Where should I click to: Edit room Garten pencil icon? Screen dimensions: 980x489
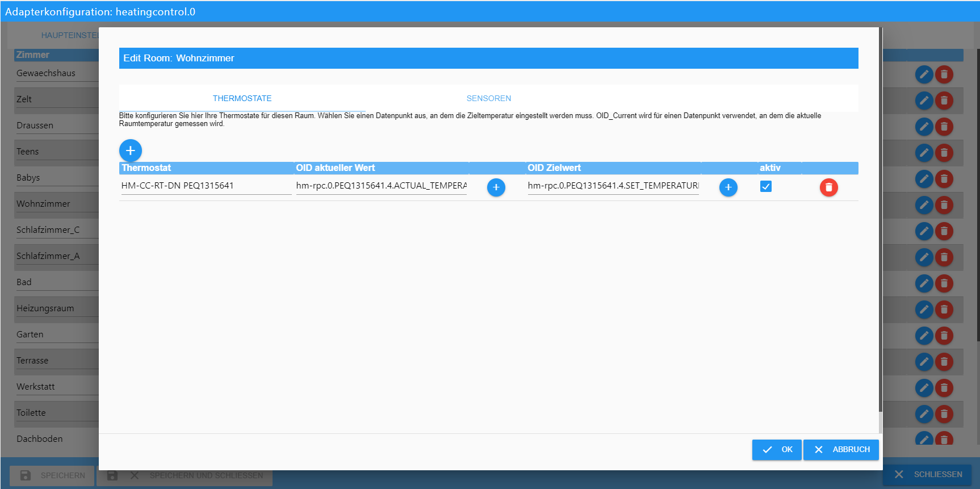point(924,336)
